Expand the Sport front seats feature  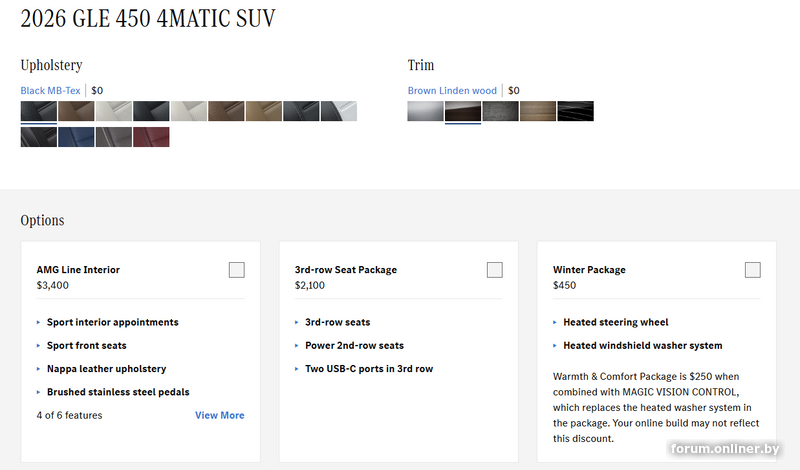pos(86,346)
